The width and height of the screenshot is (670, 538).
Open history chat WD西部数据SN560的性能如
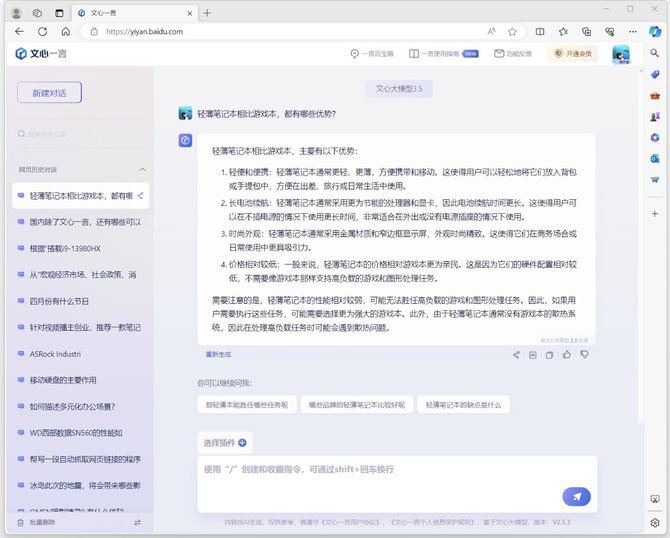[x=81, y=433]
